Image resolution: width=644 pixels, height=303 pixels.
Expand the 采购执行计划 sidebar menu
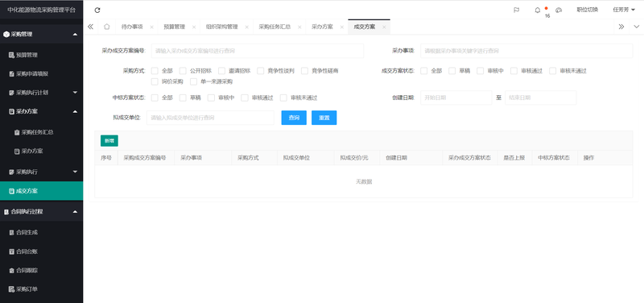click(75, 93)
